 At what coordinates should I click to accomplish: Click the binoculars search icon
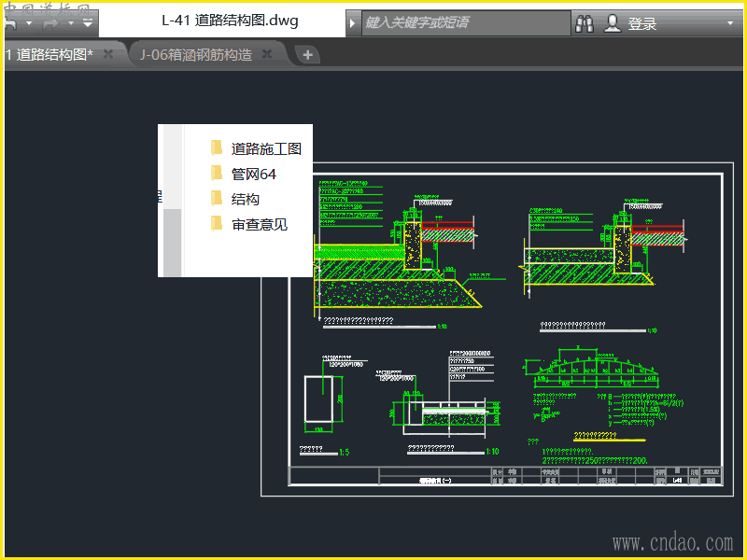pyautogui.click(x=585, y=23)
